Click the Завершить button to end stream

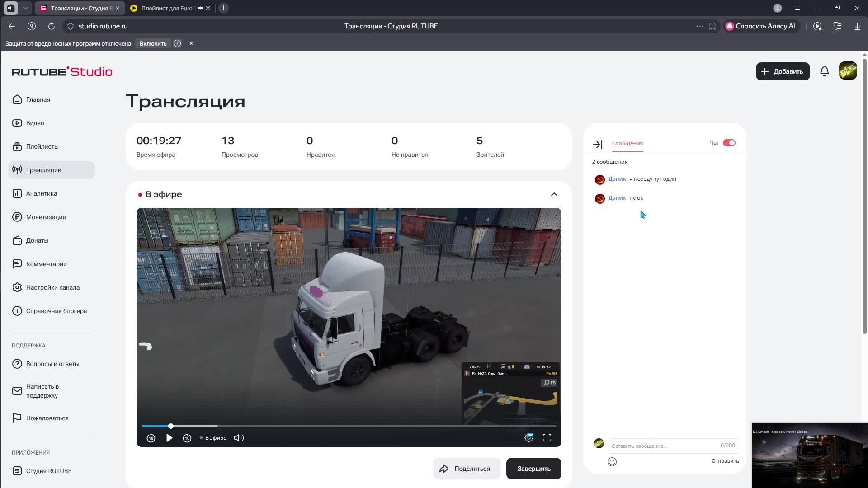(533, 468)
